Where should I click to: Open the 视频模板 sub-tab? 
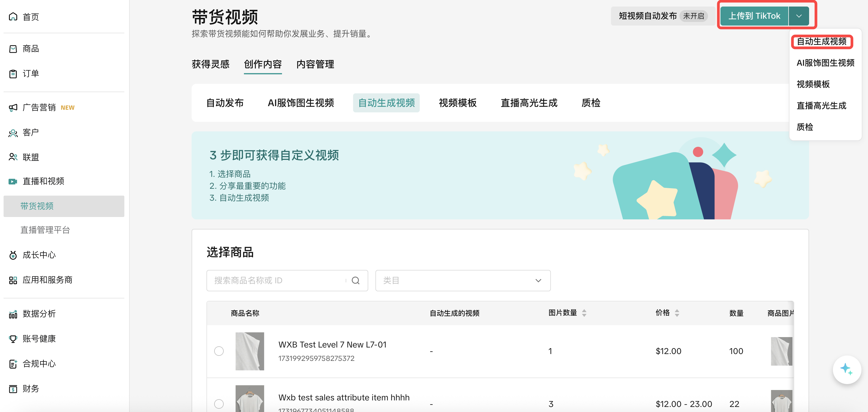coord(457,103)
